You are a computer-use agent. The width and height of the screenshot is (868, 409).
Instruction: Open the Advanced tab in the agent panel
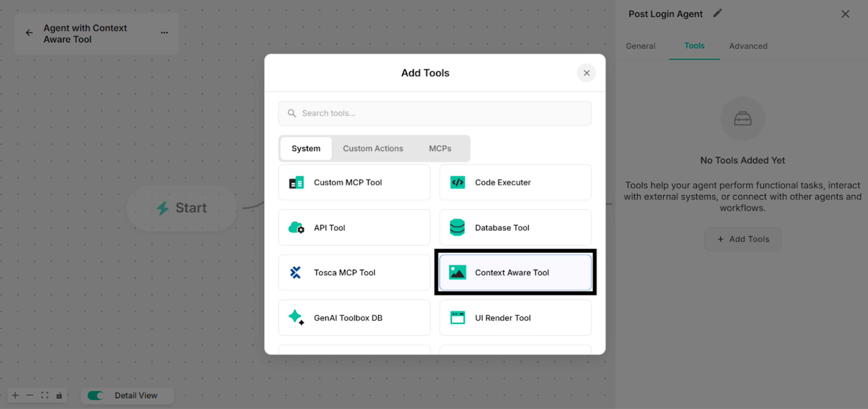tap(748, 46)
